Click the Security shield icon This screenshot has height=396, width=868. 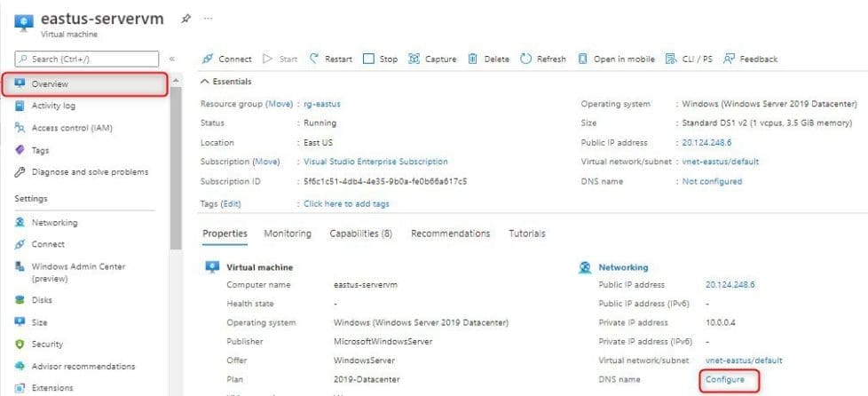point(20,344)
